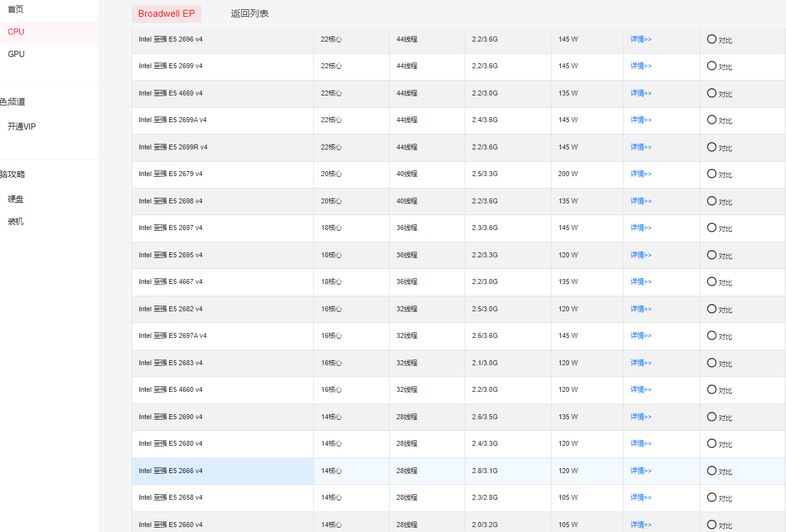View details of E5 2699 v4
The image size is (786, 532).
[x=641, y=66]
